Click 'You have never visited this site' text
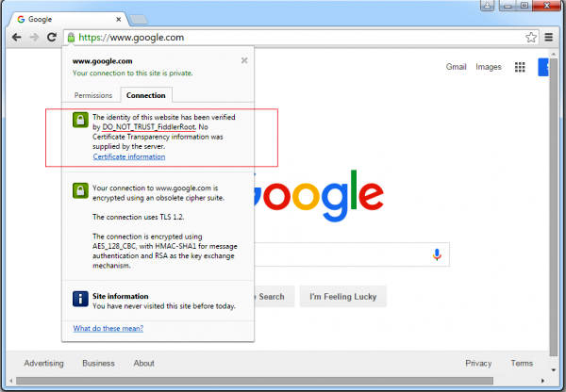566x392 pixels. coord(164,306)
